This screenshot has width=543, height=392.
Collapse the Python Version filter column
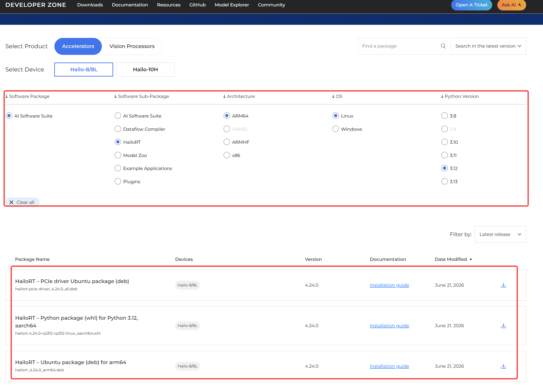point(460,96)
